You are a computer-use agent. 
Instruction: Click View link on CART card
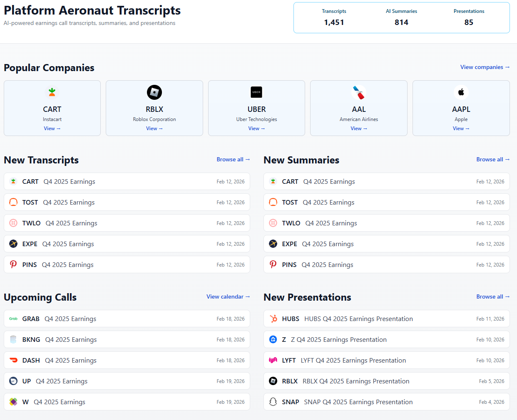pos(52,128)
